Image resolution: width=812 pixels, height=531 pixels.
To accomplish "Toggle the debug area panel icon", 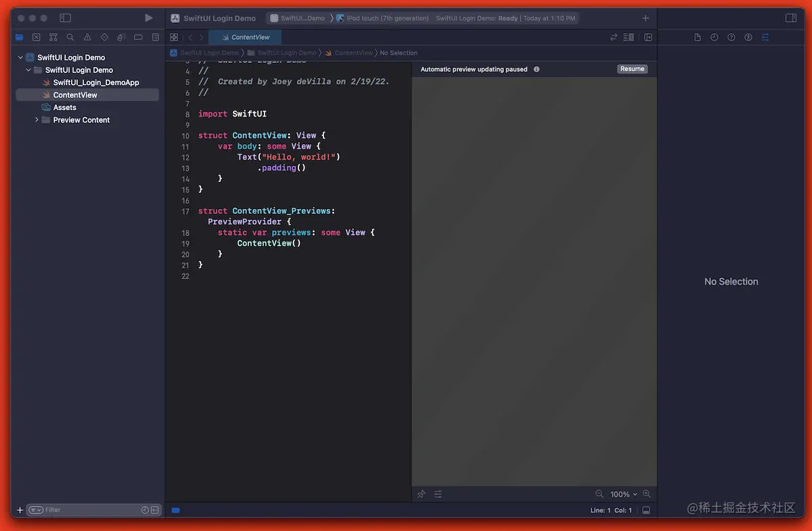I will [646, 510].
